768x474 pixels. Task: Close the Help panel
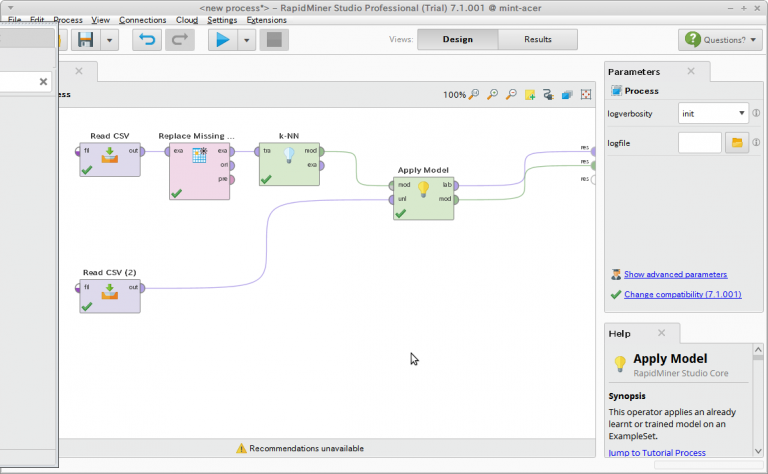pyautogui.click(x=661, y=333)
